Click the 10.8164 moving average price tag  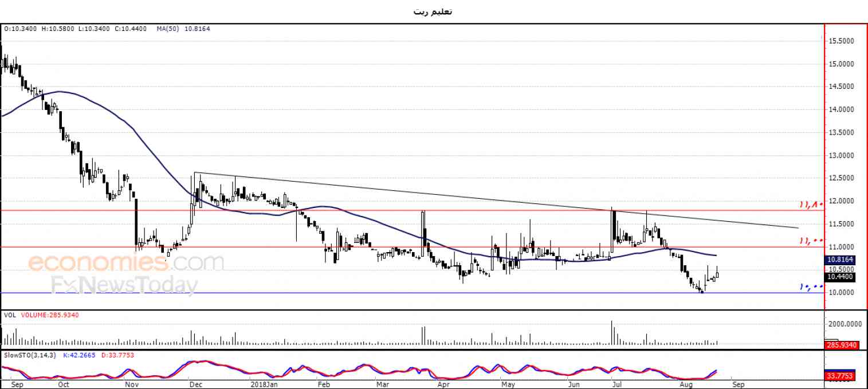point(841,260)
